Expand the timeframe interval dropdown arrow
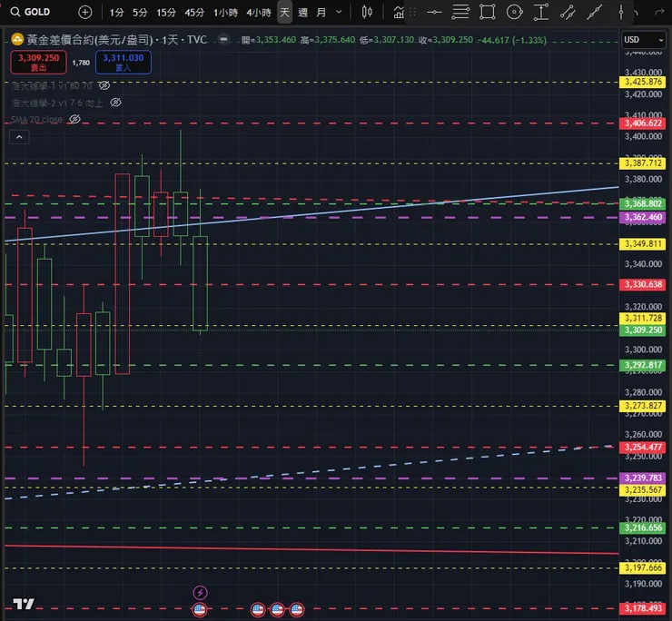The height and width of the screenshot is (621, 672). tap(339, 12)
